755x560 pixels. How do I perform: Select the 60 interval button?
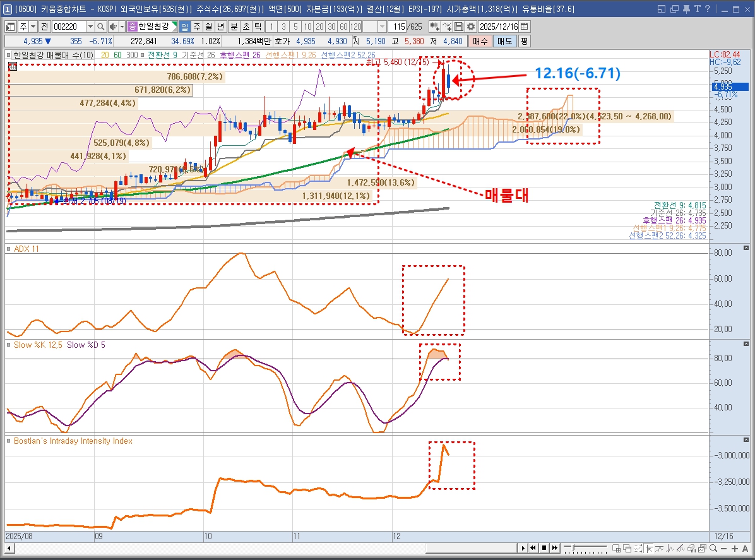(344, 27)
